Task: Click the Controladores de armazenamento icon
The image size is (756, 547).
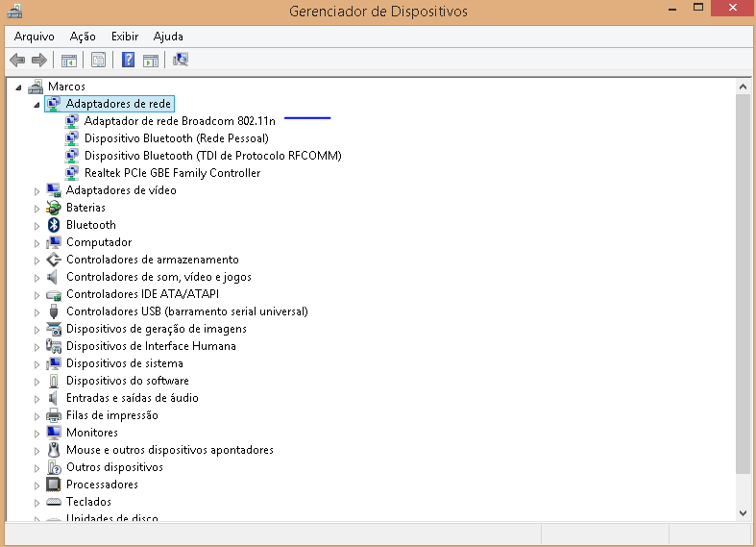Action: [54, 260]
